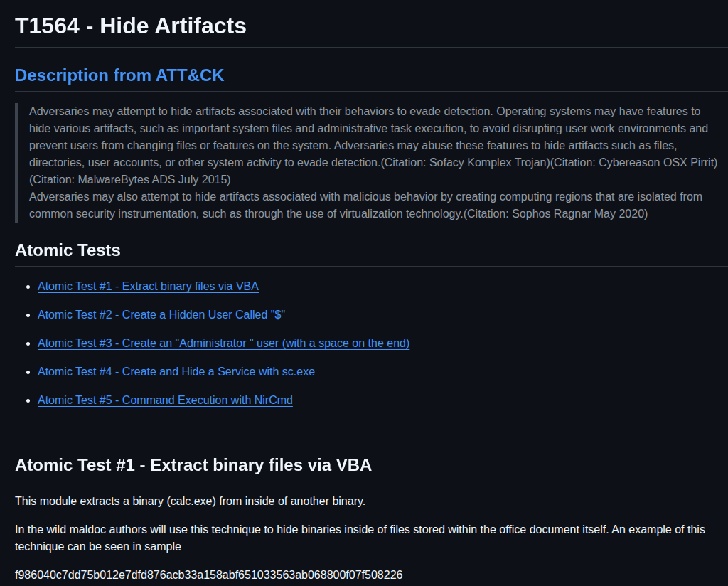Open the 'Create a Hidden User' link

click(161, 314)
